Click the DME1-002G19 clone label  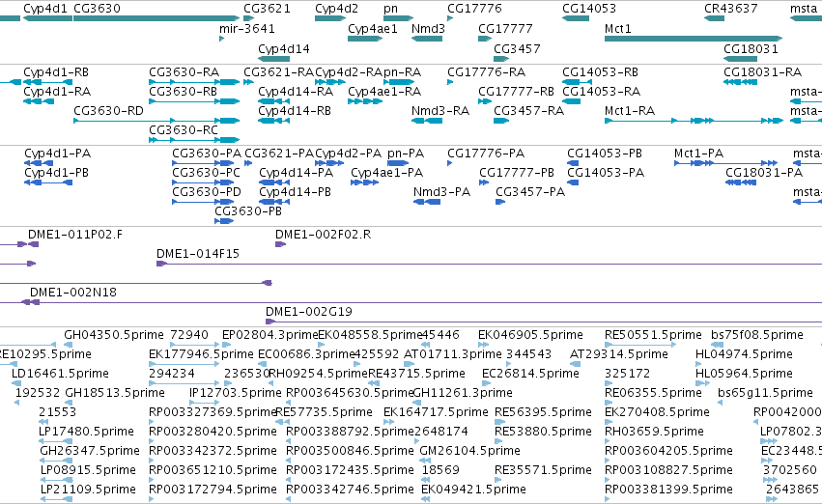pyautogui.click(x=309, y=311)
